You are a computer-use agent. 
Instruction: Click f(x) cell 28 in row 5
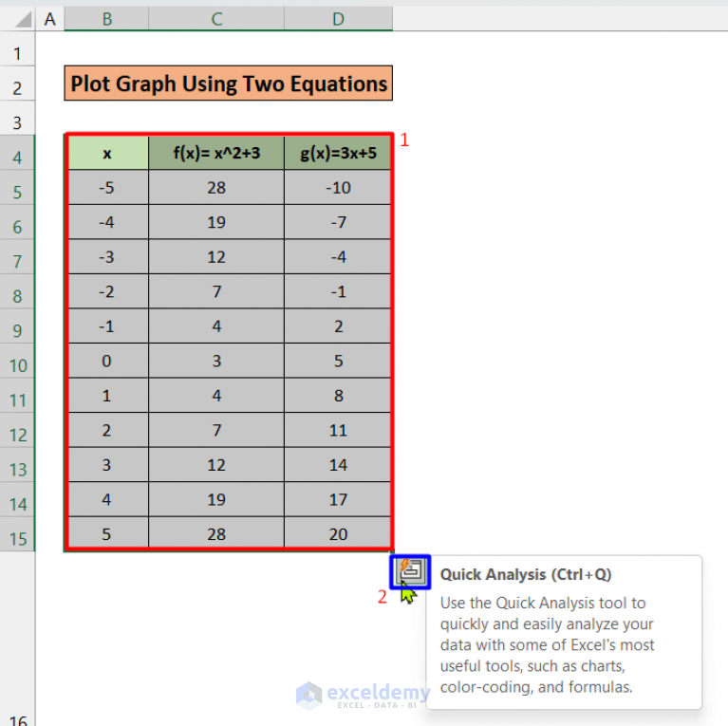pyautogui.click(x=216, y=188)
